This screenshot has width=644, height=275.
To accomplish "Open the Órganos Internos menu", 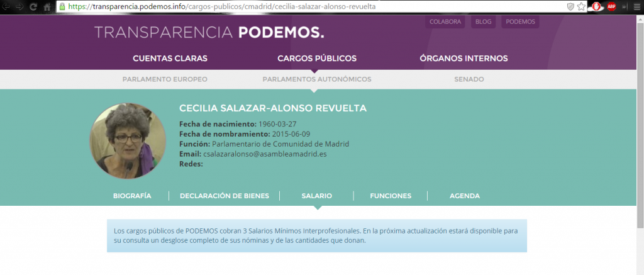I will coord(464,59).
